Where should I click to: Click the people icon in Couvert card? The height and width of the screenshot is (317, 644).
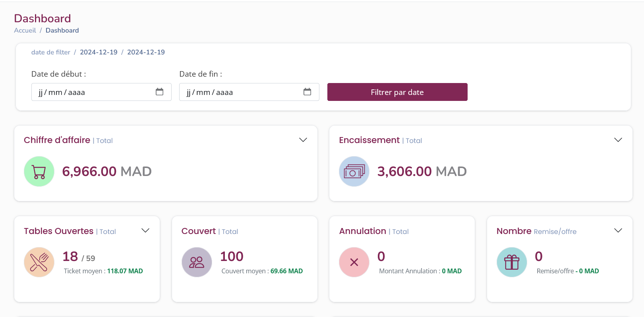click(x=197, y=262)
